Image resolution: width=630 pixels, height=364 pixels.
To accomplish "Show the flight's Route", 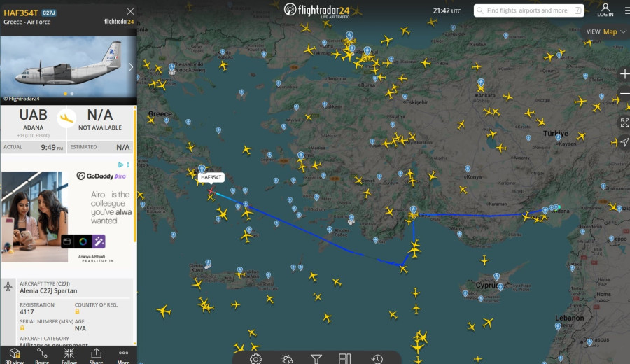I will coord(42,355).
